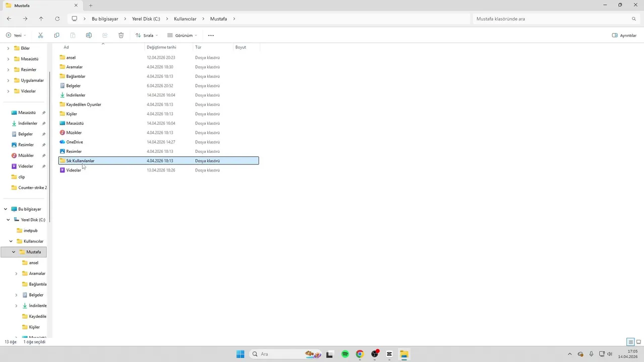Open CapCut from the taskbar
Viewport: 644px width, 362px height.
tap(389, 354)
